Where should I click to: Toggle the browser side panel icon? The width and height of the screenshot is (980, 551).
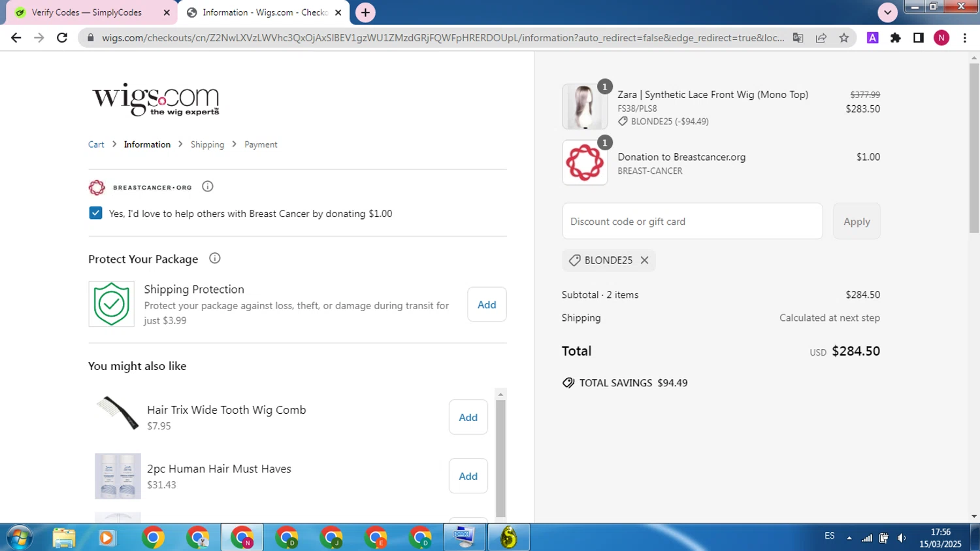click(x=919, y=38)
